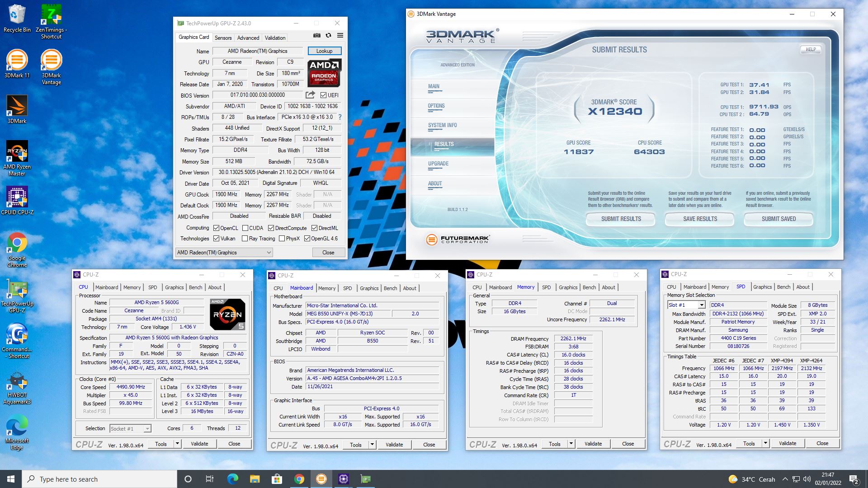Viewport: 868px width, 488px height.
Task: Click the GPU-Z screenshot camera icon
Action: click(x=317, y=35)
